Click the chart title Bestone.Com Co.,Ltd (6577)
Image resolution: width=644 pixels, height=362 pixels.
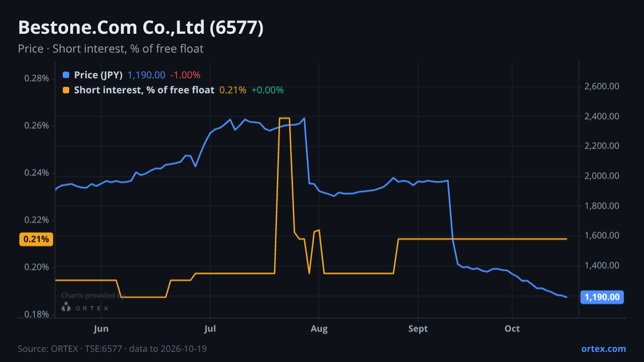[141, 28]
